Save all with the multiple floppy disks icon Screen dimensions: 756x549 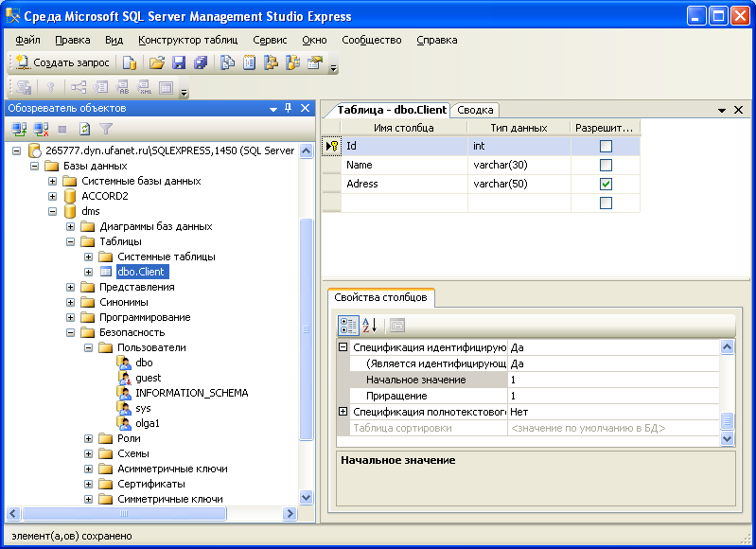[201, 62]
